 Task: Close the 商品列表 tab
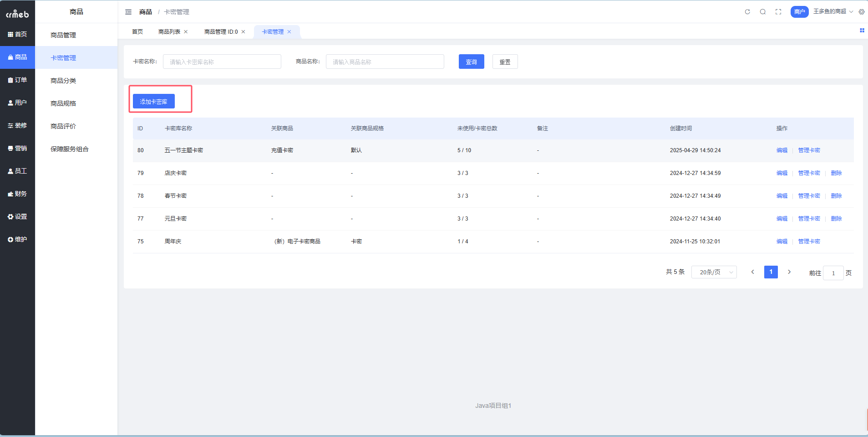(x=186, y=32)
